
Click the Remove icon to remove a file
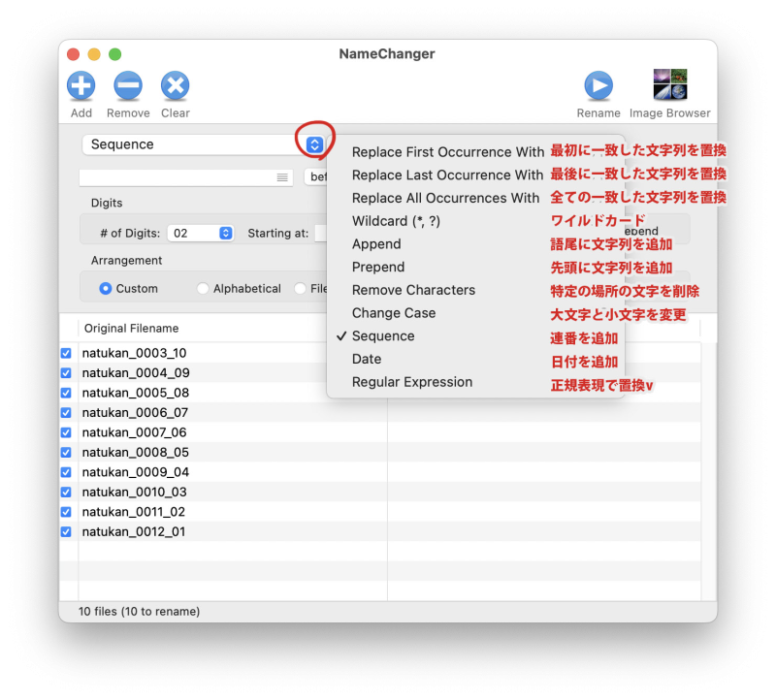127,87
